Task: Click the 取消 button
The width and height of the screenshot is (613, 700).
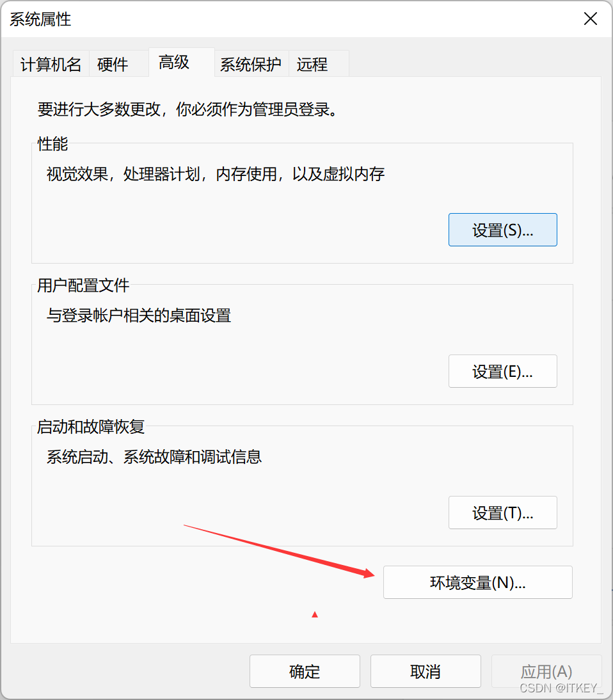Action: point(426,671)
